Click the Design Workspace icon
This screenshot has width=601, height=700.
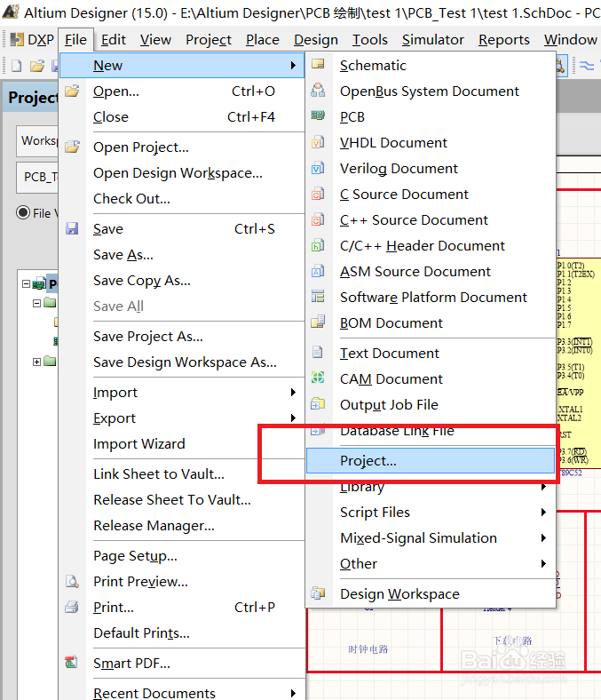click(x=318, y=593)
